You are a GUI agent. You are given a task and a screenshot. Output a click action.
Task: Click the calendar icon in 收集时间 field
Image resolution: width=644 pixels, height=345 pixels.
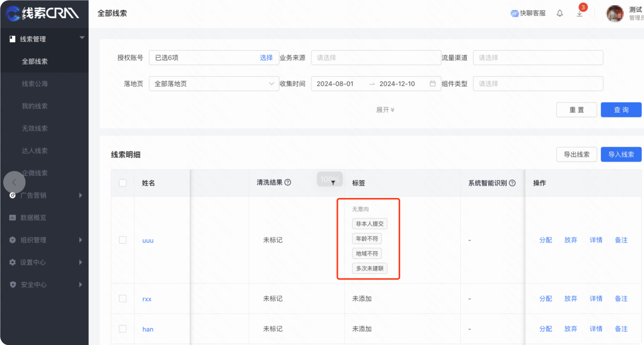click(x=432, y=84)
